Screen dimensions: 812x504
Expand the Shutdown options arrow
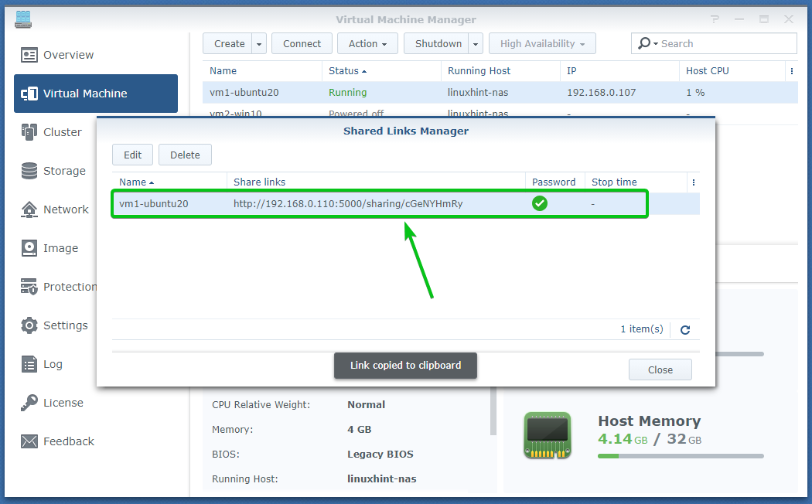coord(476,44)
